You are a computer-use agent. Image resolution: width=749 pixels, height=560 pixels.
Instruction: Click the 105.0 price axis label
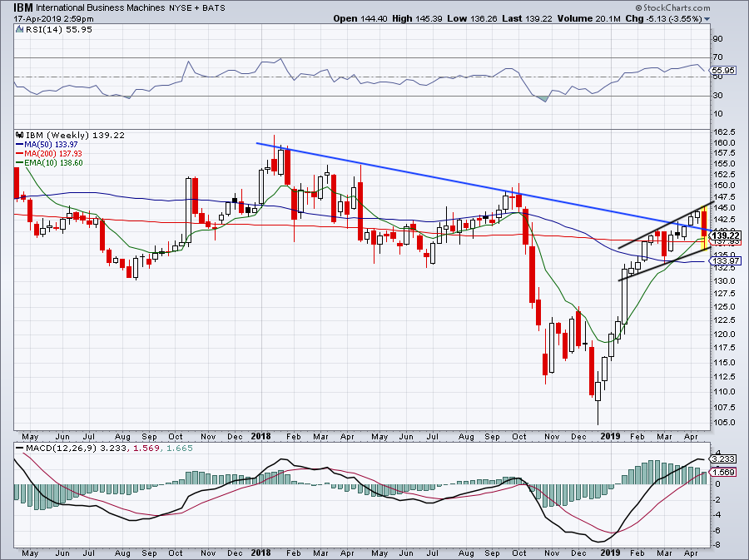coord(724,423)
